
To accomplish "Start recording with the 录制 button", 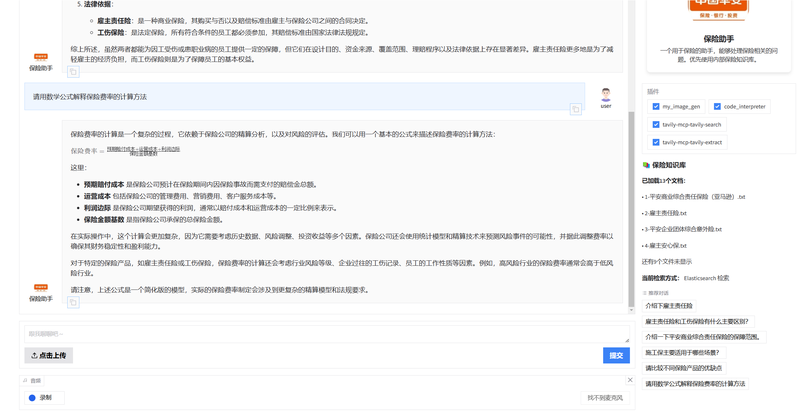I will pos(44,398).
